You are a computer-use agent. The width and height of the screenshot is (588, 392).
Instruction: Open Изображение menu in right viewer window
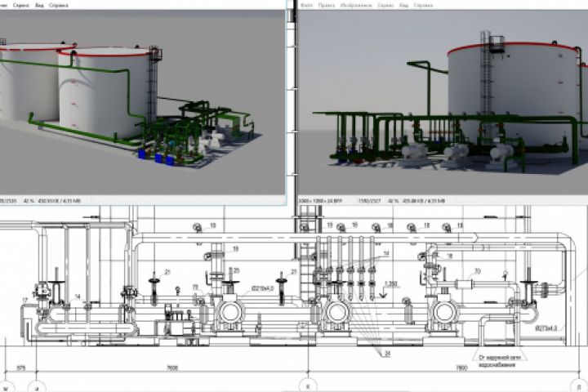356,5
